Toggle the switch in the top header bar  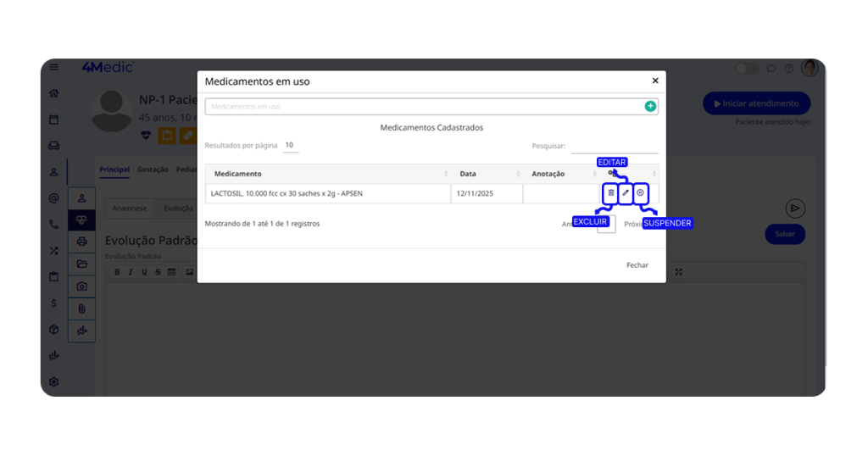(746, 69)
